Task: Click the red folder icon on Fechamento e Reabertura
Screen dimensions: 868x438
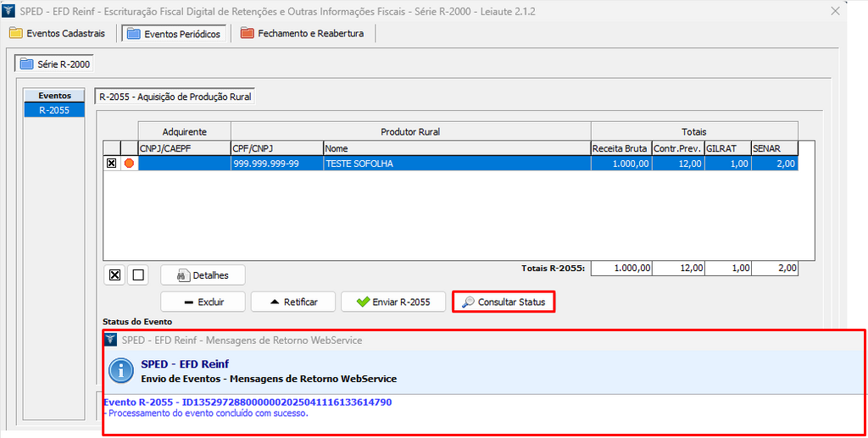Action: (x=247, y=34)
